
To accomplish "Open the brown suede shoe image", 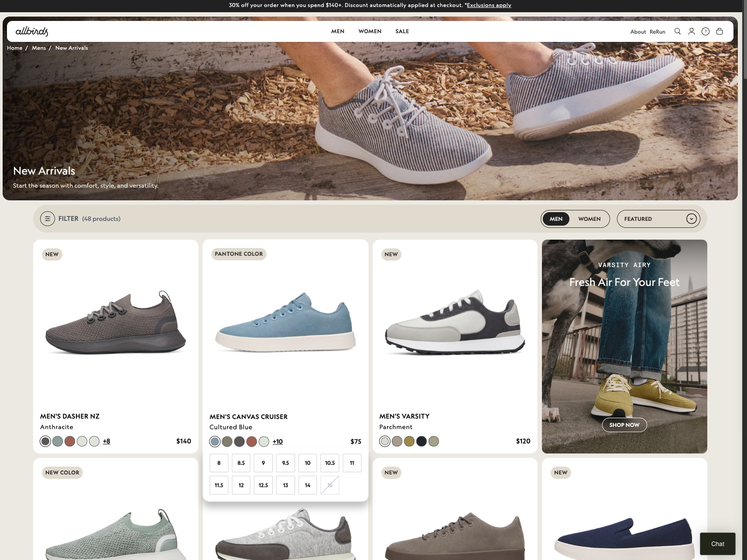I will tap(455, 536).
